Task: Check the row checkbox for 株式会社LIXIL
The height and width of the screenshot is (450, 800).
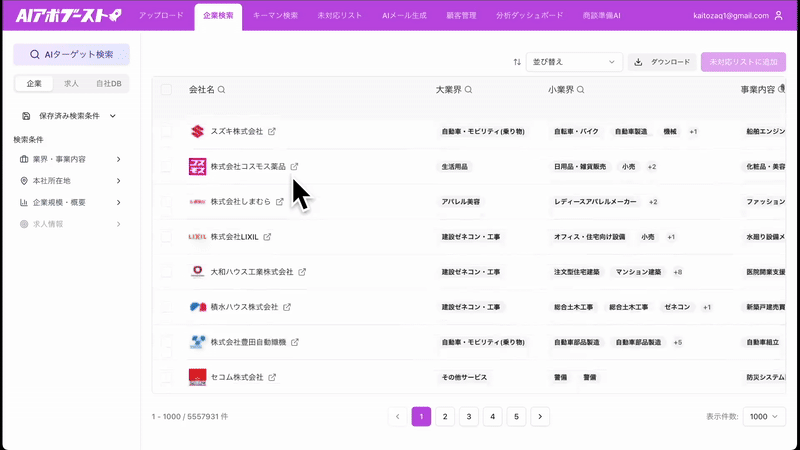Action: tap(166, 237)
